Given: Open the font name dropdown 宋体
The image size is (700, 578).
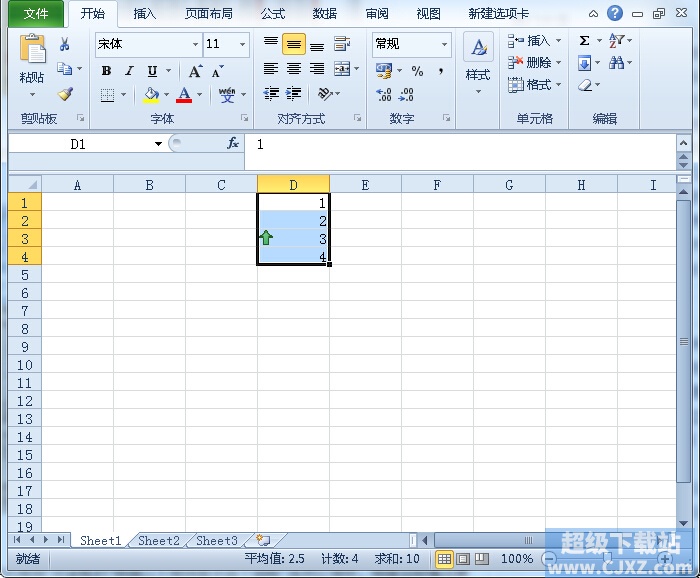Looking at the screenshot, I should pyautogui.click(x=195, y=45).
